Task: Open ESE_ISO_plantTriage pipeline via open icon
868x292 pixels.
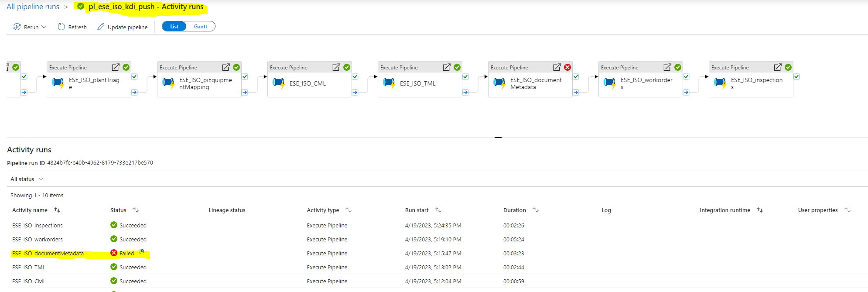Action: pyautogui.click(x=116, y=67)
